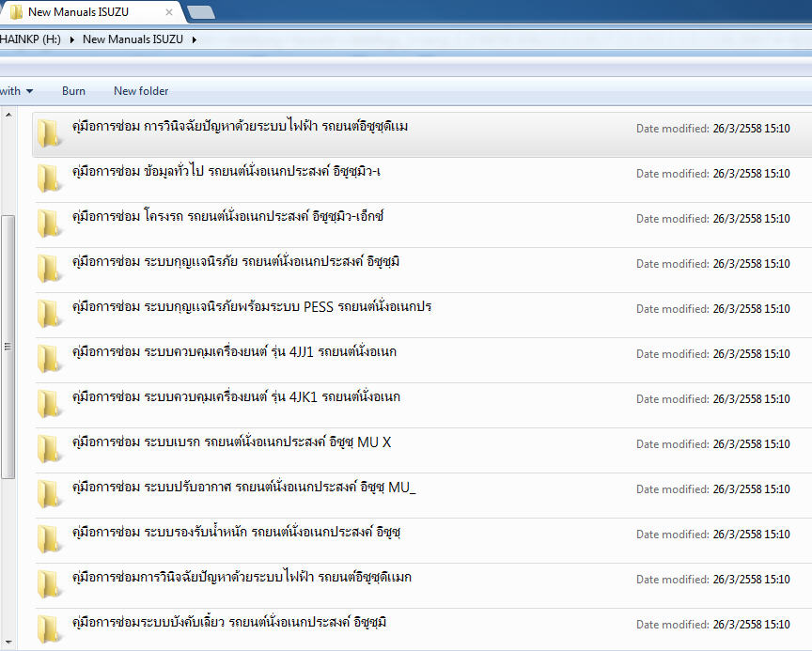The width and height of the screenshot is (812, 651).
Task: Select folder icon of ระบบเบรก MU X manual
Action: tap(49, 449)
